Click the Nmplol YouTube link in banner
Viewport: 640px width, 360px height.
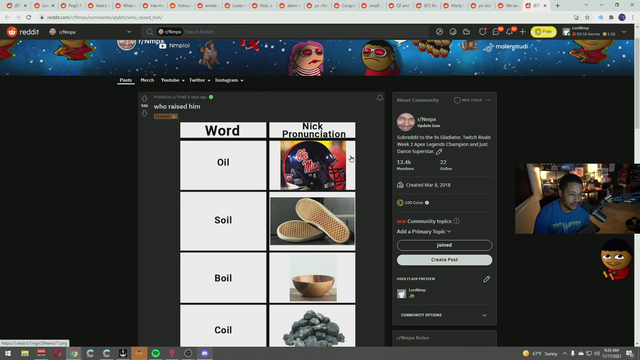(174, 46)
